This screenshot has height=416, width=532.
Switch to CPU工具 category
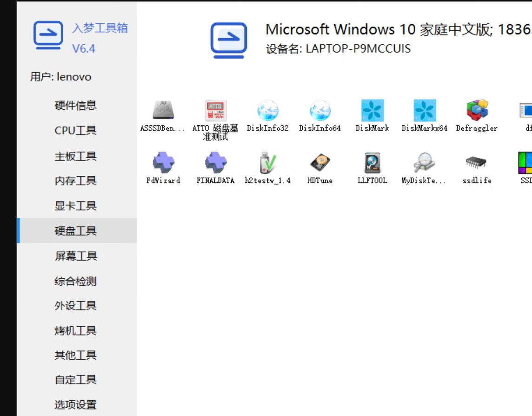point(75,130)
